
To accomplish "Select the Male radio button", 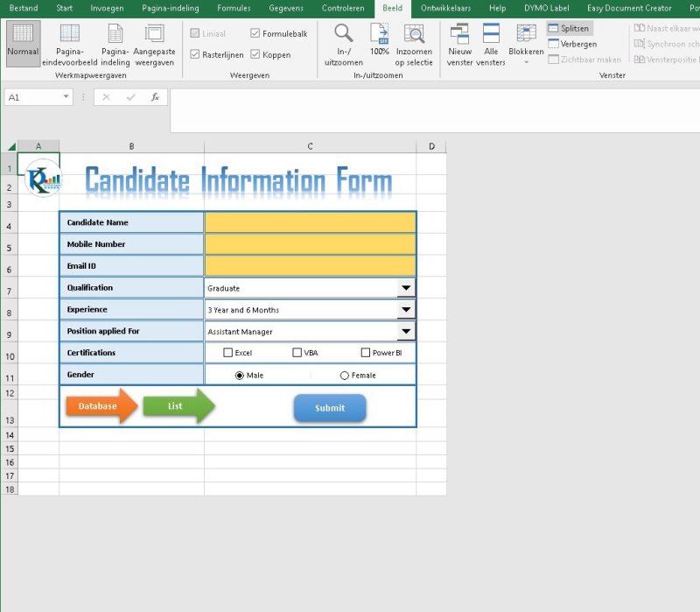I will click(239, 376).
